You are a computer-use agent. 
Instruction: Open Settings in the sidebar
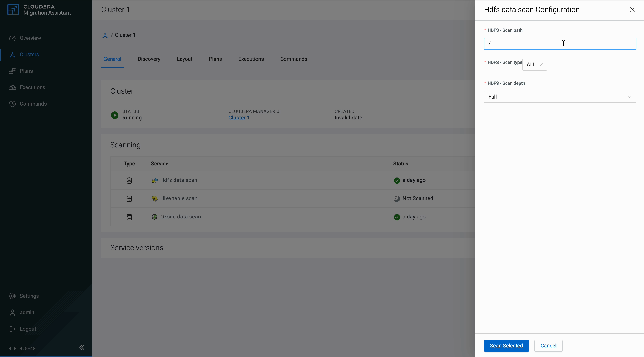24,296
